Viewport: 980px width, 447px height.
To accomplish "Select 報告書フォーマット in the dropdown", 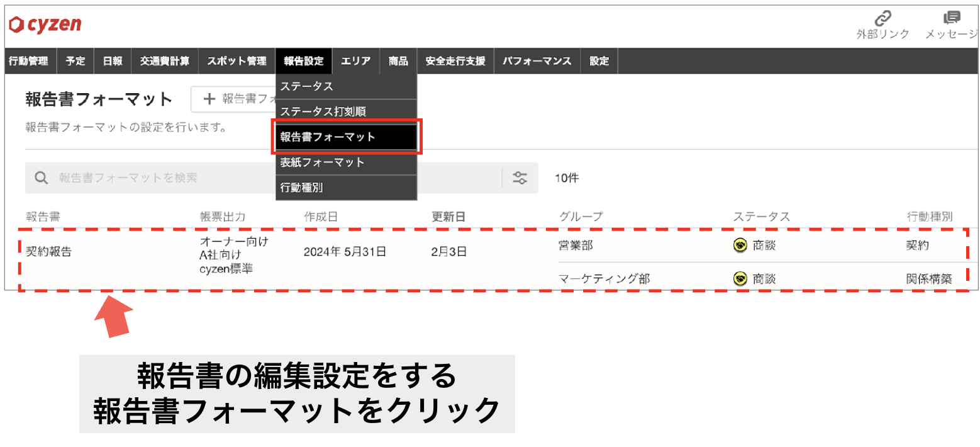I will point(347,137).
